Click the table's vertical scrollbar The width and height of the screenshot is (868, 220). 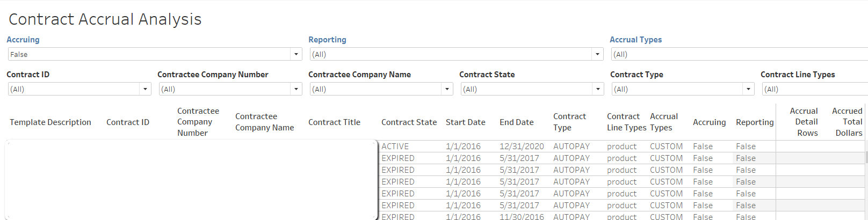866,157
